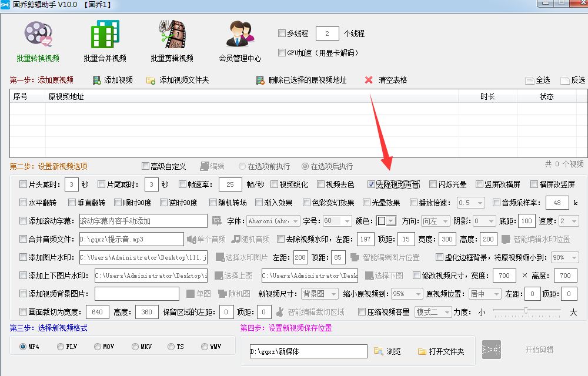Select WMV format radio button
This screenshot has height=376, width=588.
coord(205,347)
